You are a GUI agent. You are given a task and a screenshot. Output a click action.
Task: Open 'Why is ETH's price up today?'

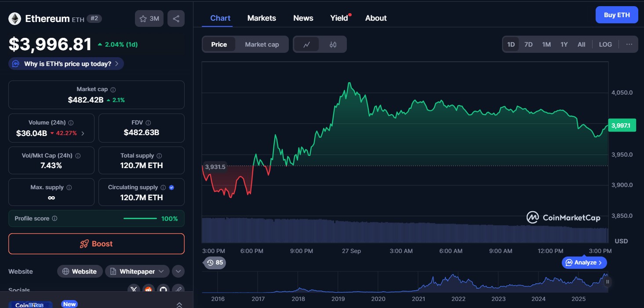pos(66,64)
